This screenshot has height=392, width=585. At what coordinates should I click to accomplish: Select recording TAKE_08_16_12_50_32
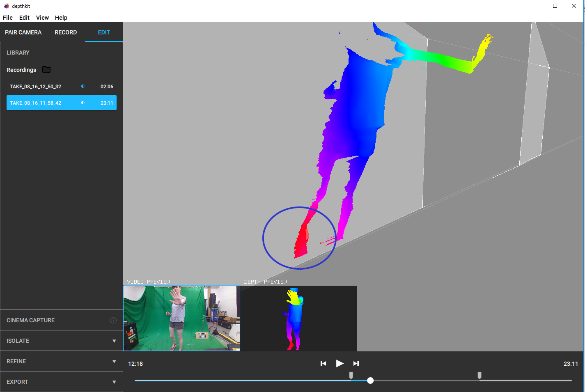point(36,87)
